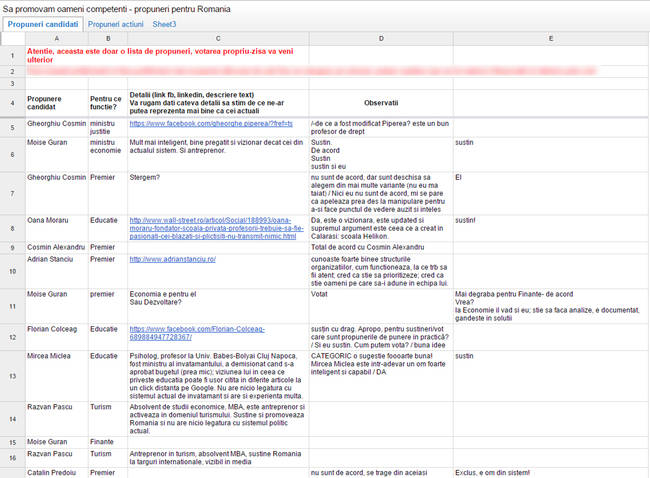Click the cell containing Stergem?
The width and height of the screenshot is (650, 478).
(218, 193)
